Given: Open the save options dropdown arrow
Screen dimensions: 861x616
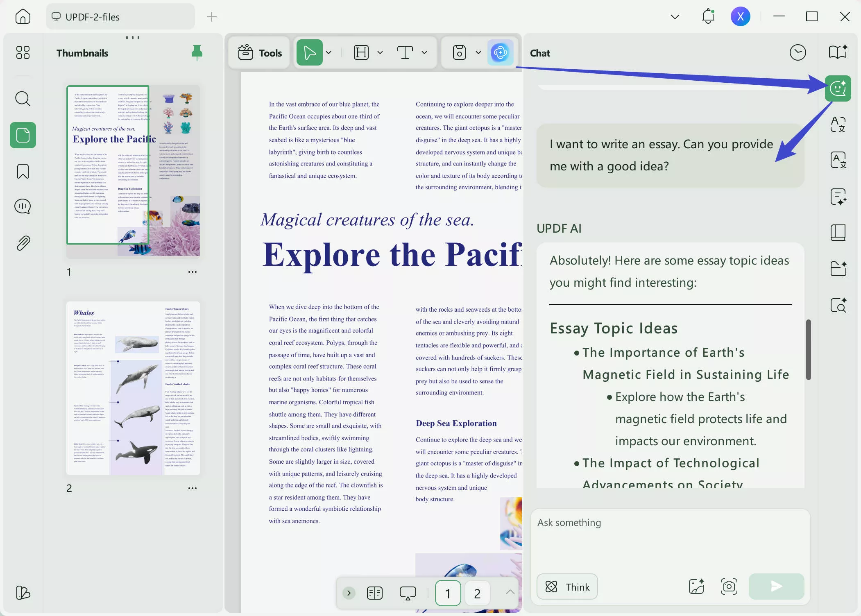Looking at the screenshot, I should tap(478, 53).
